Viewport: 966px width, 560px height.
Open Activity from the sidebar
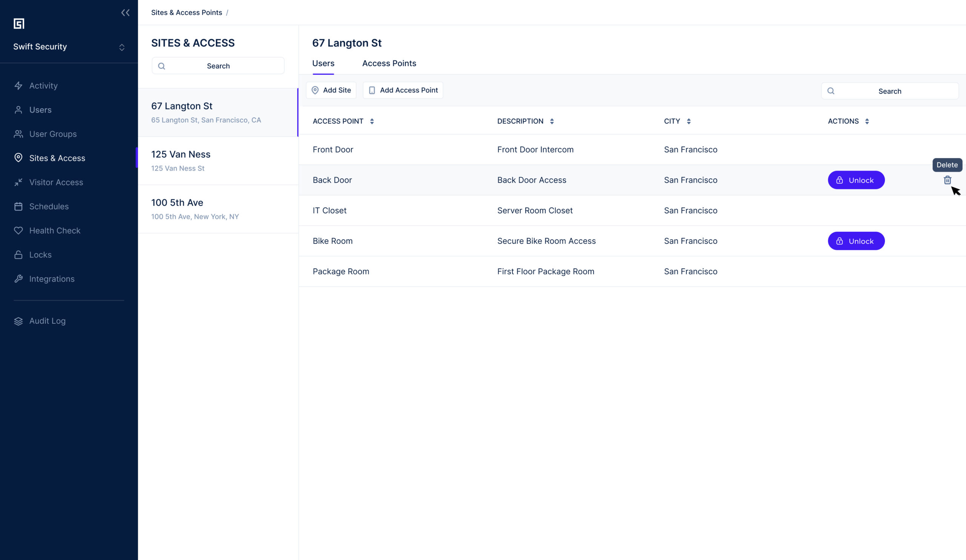point(43,86)
